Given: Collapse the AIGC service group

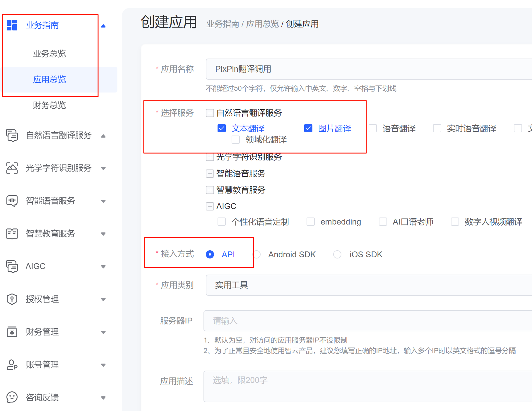Looking at the screenshot, I should (210, 206).
